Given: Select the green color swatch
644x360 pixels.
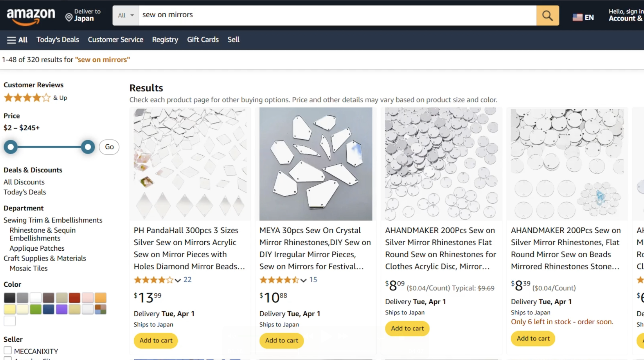Looking at the screenshot, I should (36, 309).
